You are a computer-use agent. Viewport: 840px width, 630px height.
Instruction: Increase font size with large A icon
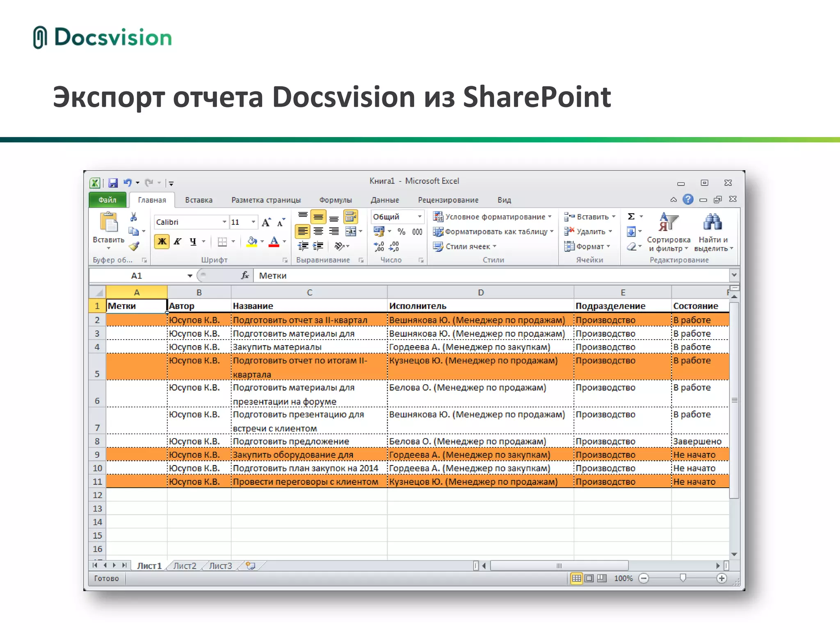click(266, 222)
